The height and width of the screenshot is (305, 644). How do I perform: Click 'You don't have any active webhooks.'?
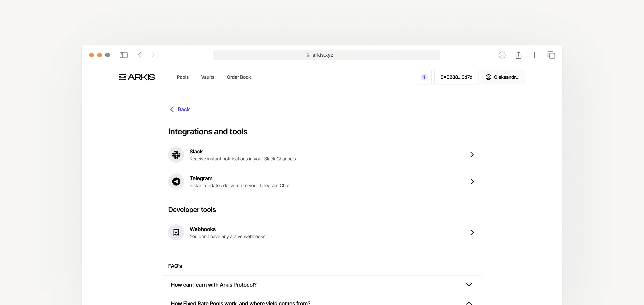[228, 236]
